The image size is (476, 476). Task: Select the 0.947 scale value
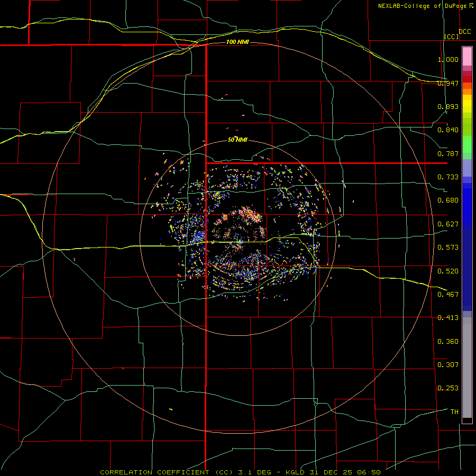click(448, 83)
